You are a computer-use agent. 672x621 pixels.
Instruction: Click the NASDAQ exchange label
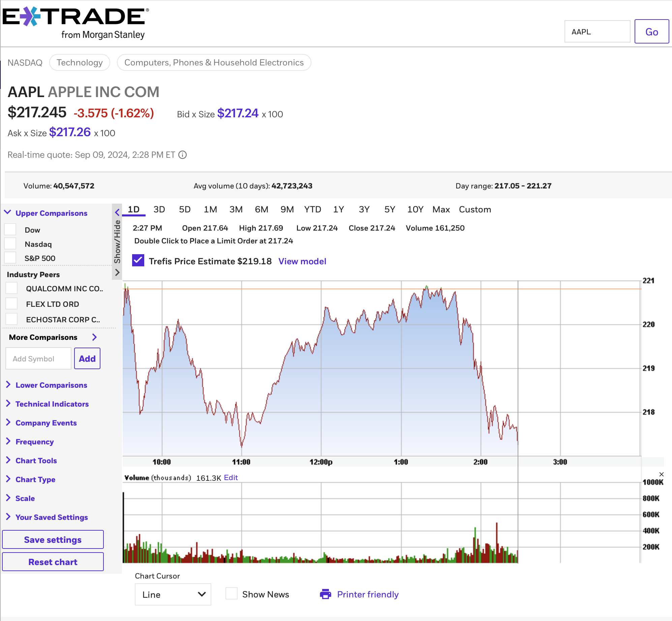click(x=25, y=63)
